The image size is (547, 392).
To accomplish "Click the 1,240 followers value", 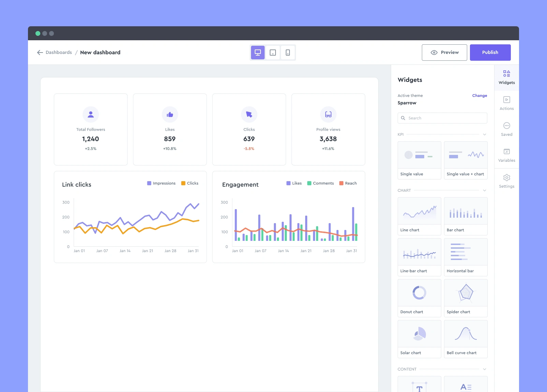I will point(91,139).
